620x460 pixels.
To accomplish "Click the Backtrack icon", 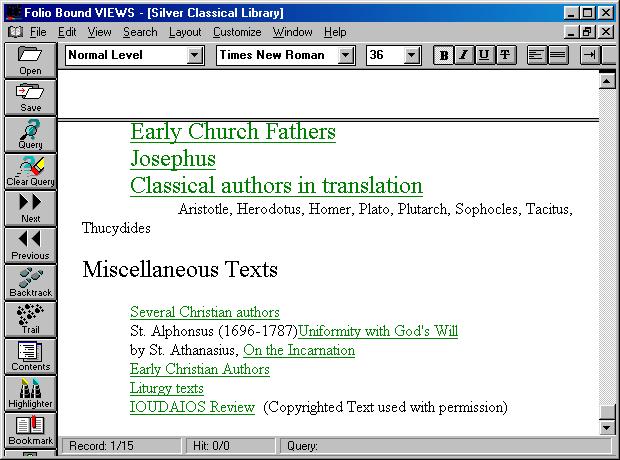I will [x=30, y=283].
